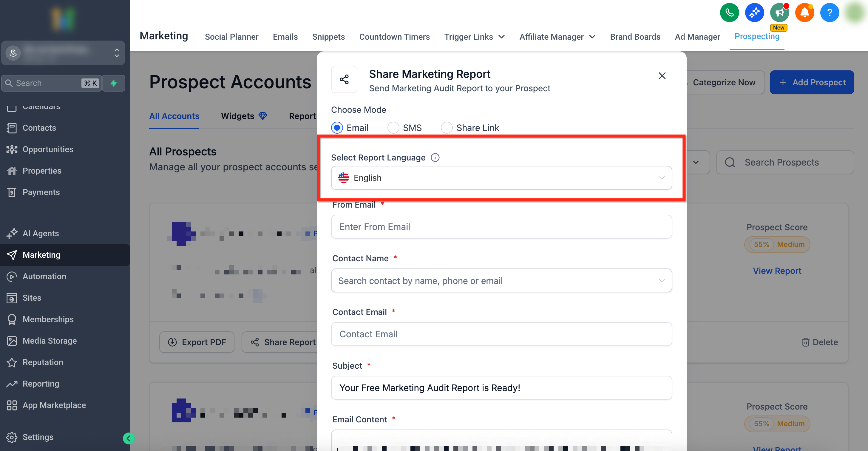
Task: Select the SMS mode radio button
Action: pyautogui.click(x=393, y=128)
